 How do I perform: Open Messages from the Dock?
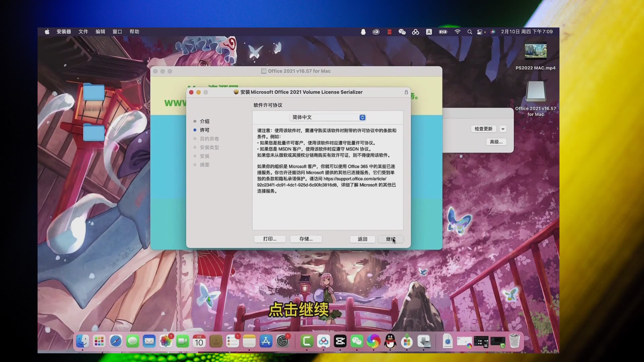(x=132, y=342)
